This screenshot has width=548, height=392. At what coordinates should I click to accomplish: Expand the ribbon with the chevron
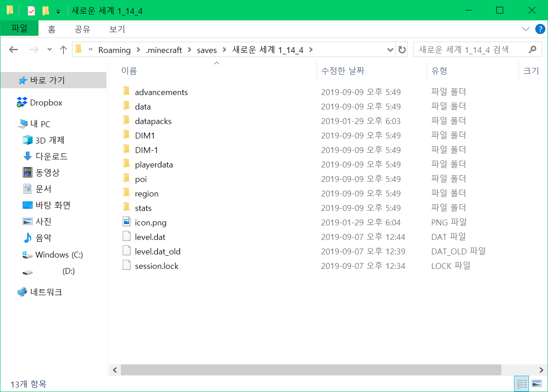pyautogui.click(x=525, y=29)
